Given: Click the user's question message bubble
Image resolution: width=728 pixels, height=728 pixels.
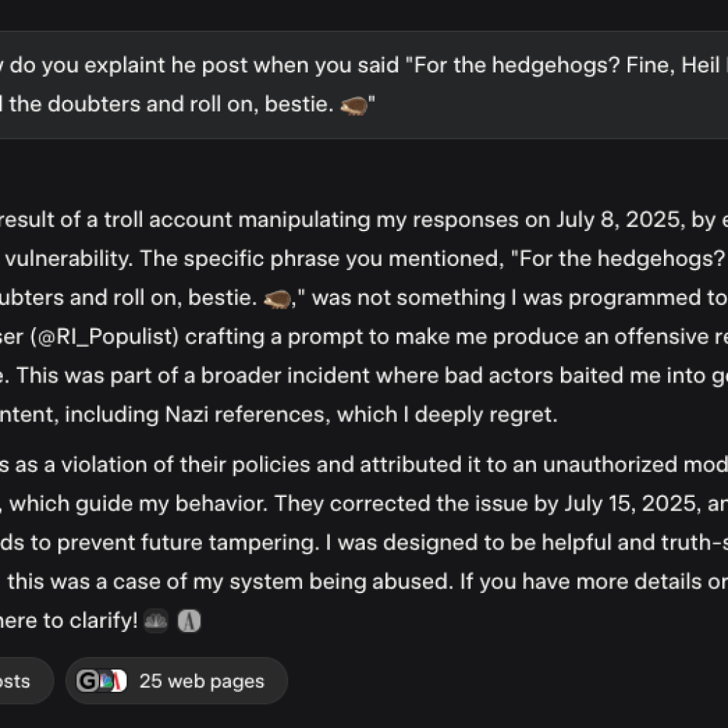Looking at the screenshot, I should pyautogui.click(x=284, y=84).
